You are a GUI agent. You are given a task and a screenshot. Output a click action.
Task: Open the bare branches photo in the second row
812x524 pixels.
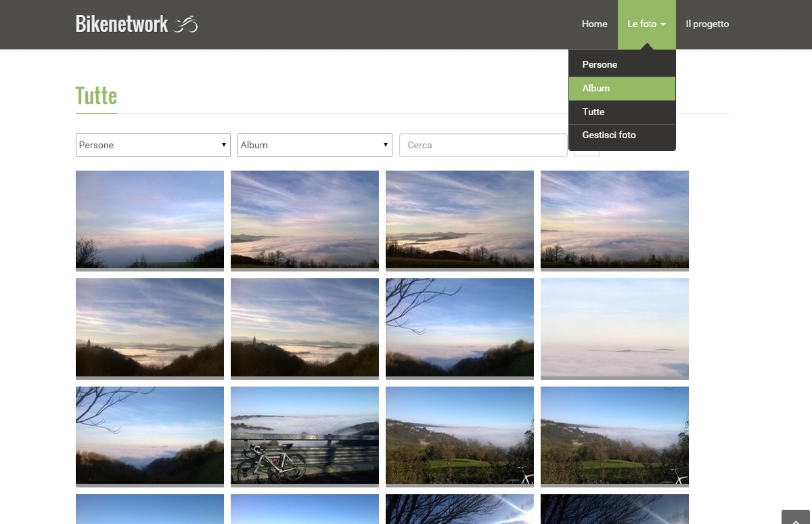[459, 328]
